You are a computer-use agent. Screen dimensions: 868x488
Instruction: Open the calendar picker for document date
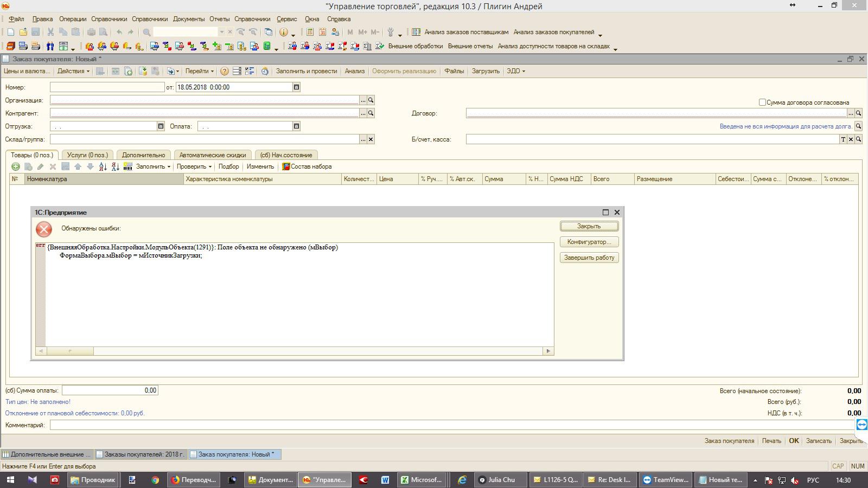[x=296, y=87]
